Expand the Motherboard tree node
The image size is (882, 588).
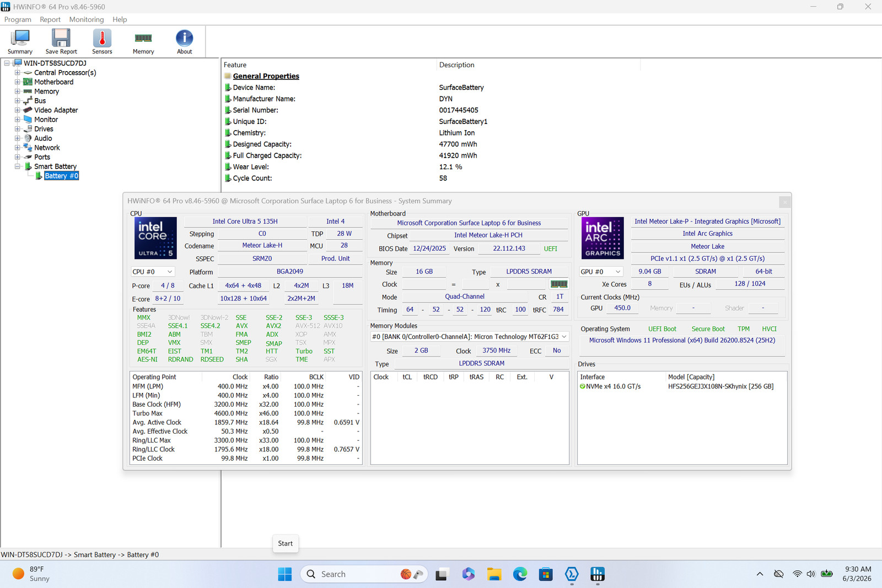(x=18, y=82)
